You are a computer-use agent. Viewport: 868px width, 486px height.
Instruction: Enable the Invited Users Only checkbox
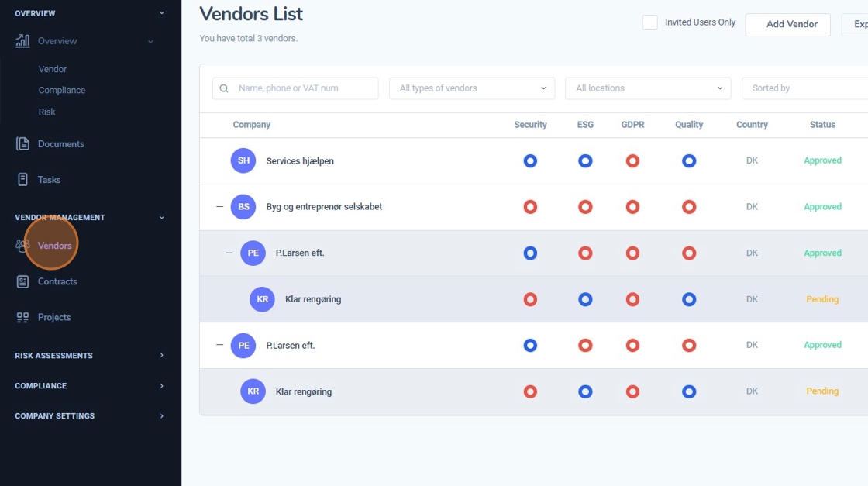coord(649,22)
